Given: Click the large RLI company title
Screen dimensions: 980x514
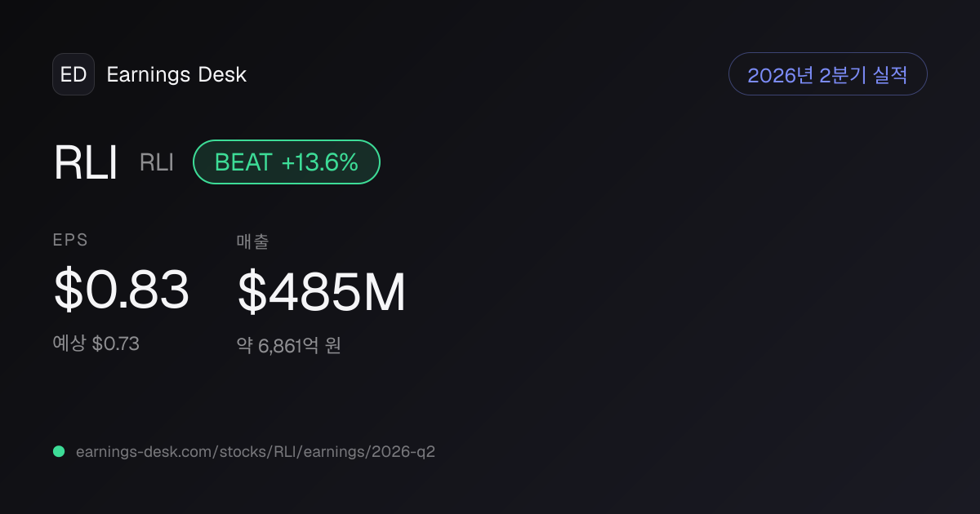Looking at the screenshot, I should 86,162.
